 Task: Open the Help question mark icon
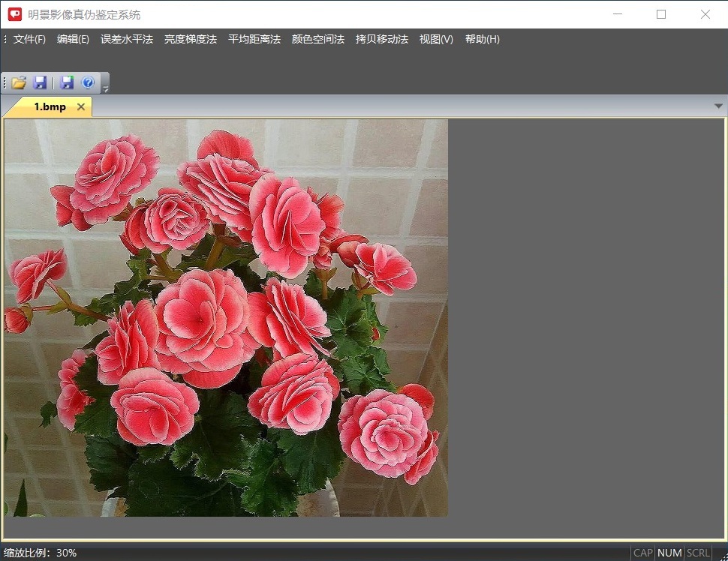pyautogui.click(x=88, y=82)
